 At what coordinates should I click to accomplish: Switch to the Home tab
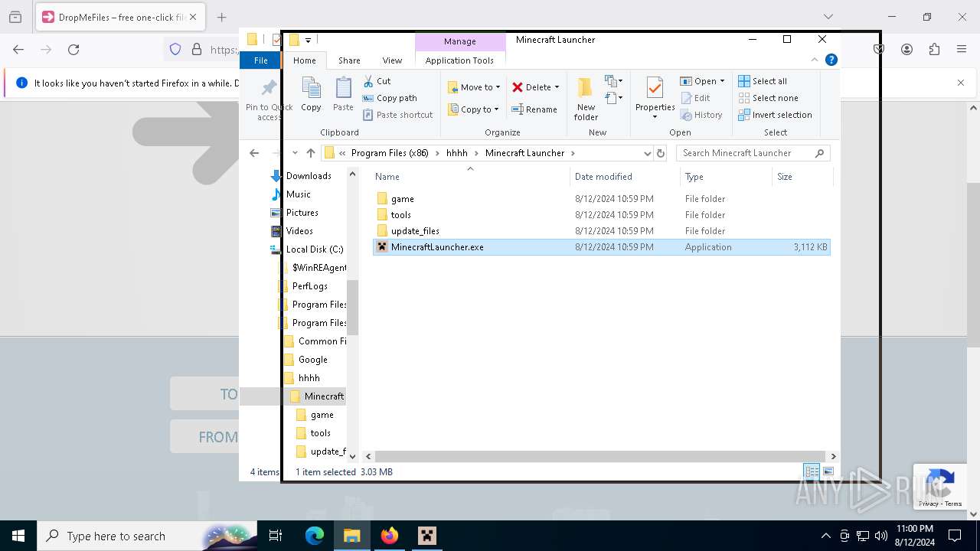point(304,60)
